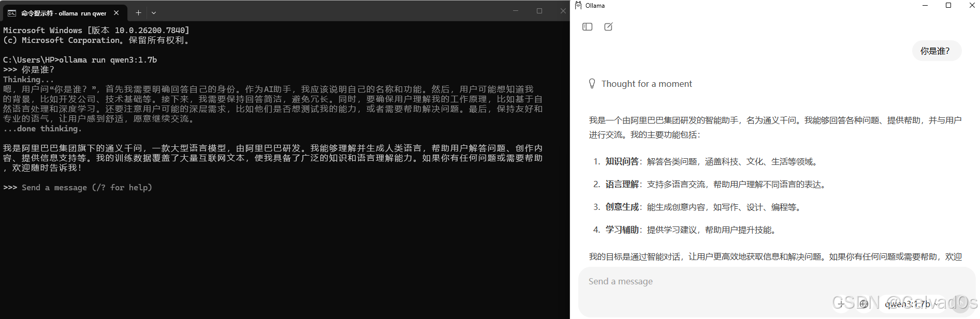Select the '你是谁?' user message bubble
The image size is (980, 319).
click(x=937, y=51)
